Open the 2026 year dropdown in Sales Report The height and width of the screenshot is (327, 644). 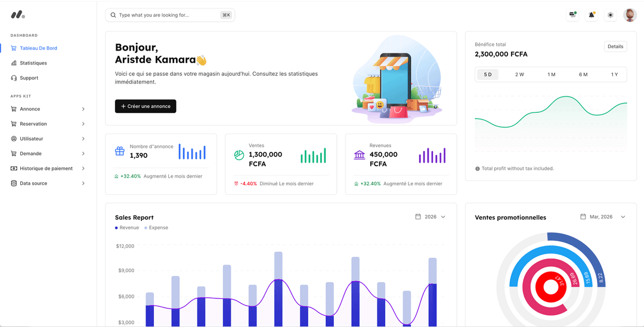(431, 217)
